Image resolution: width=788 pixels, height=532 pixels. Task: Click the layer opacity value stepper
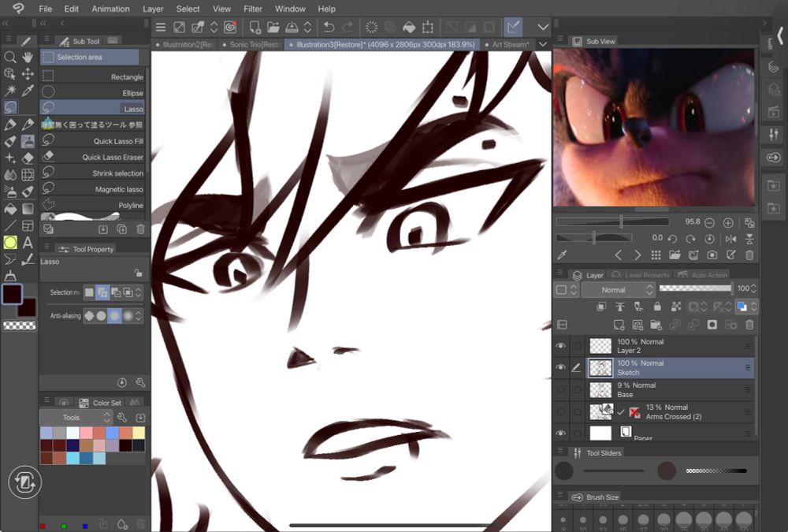(x=753, y=288)
